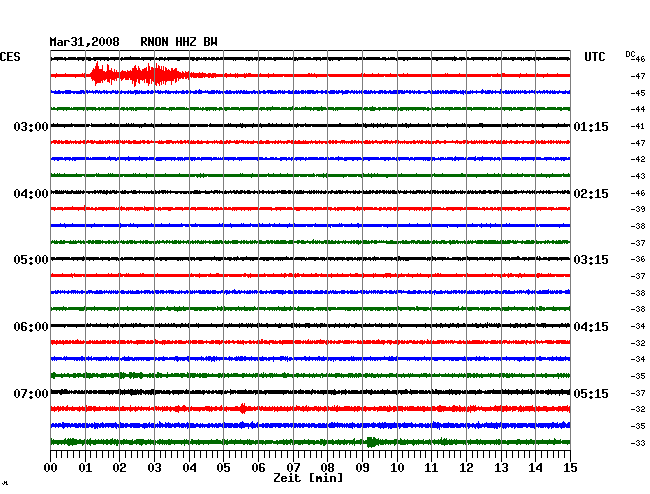The width and height of the screenshot is (650, 494).
Task: Click the UTC header label
Action: click(x=594, y=57)
